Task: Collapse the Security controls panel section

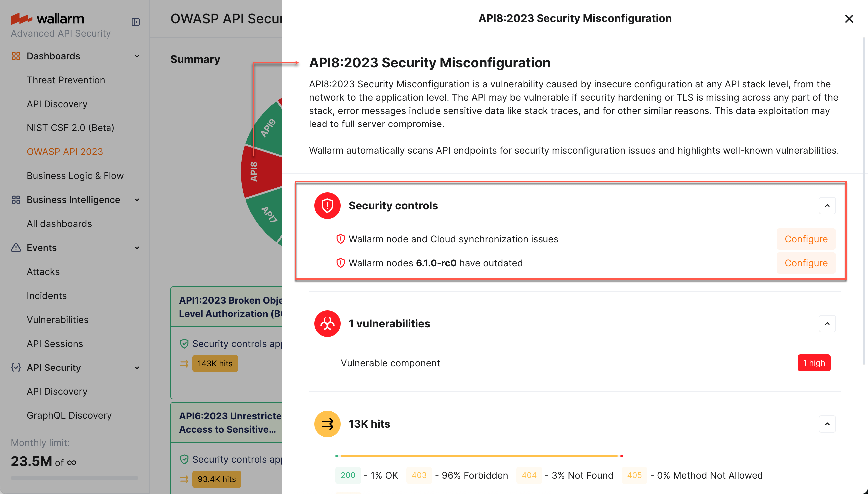Action: click(x=827, y=205)
